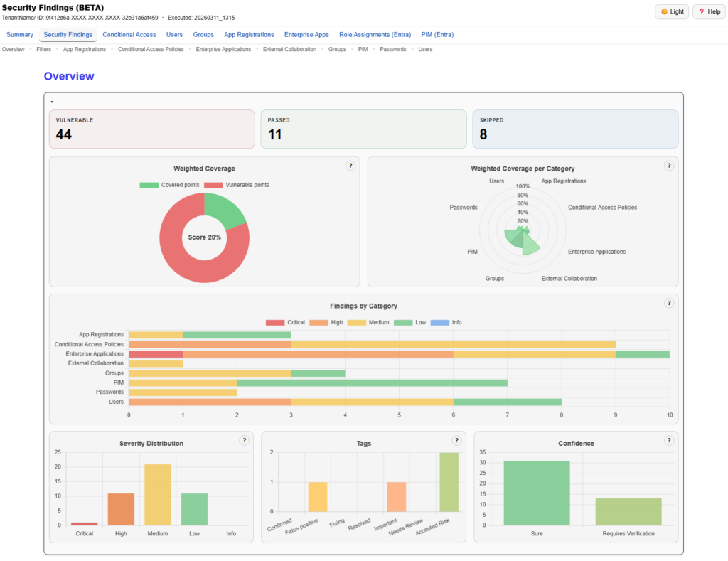Open the Role Assignments (Entra) tab
Viewport: 728px width, 561px height.
click(x=375, y=34)
